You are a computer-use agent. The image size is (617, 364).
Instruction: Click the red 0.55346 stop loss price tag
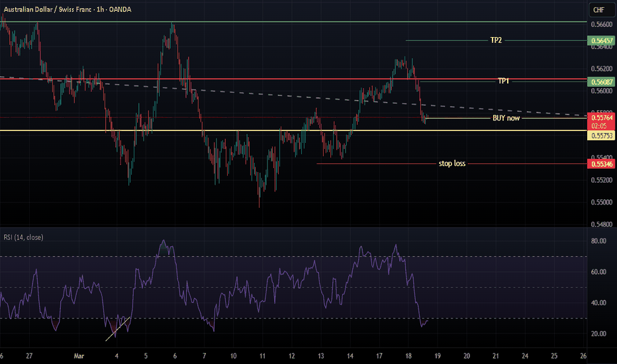(602, 164)
